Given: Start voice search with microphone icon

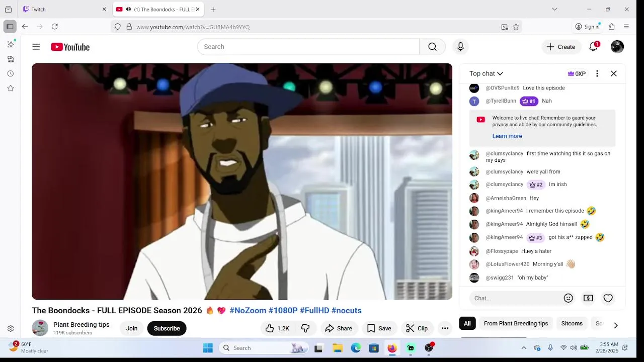Looking at the screenshot, I should point(460,47).
